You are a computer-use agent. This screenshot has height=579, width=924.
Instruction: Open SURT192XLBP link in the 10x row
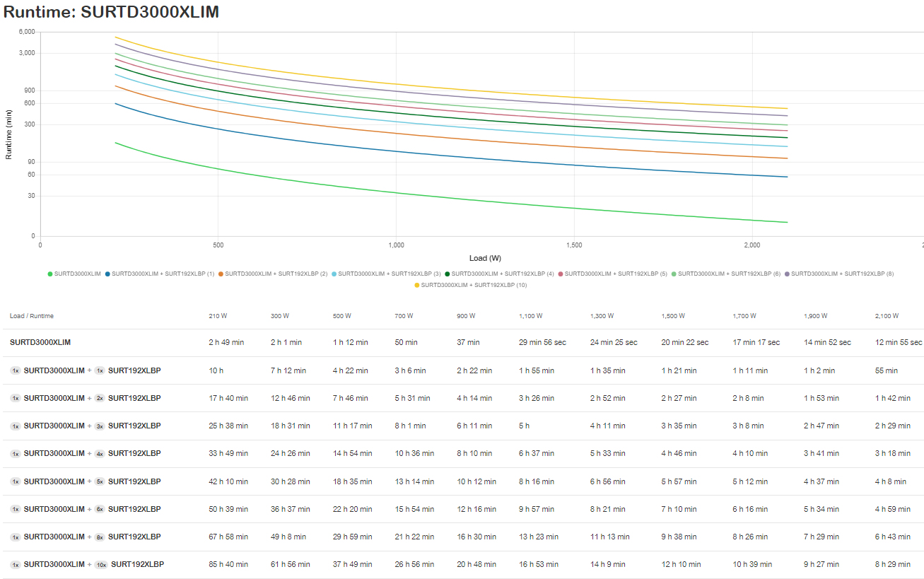point(137,564)
